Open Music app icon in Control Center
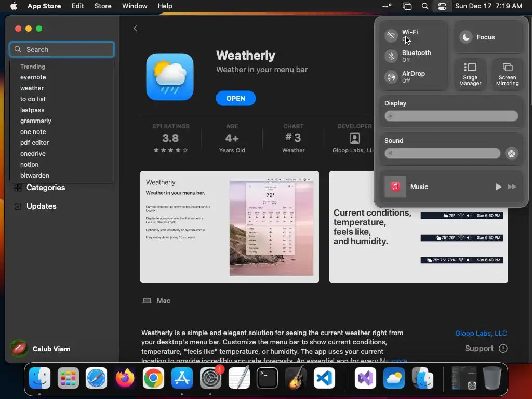532x399 pixels. 395,187
